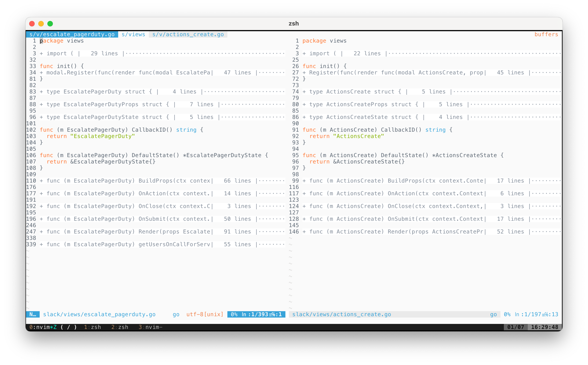This screenshot has height=365, width=588.
Task: Click the green zoom window button
Action: 50,24
